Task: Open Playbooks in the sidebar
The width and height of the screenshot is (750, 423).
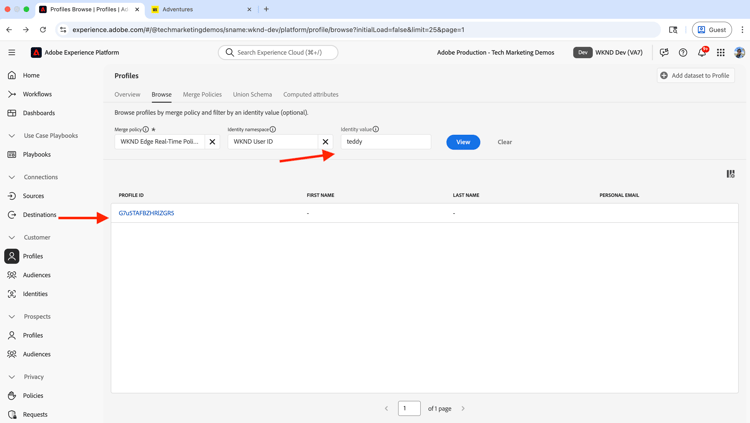Action: tap(36, 155)
